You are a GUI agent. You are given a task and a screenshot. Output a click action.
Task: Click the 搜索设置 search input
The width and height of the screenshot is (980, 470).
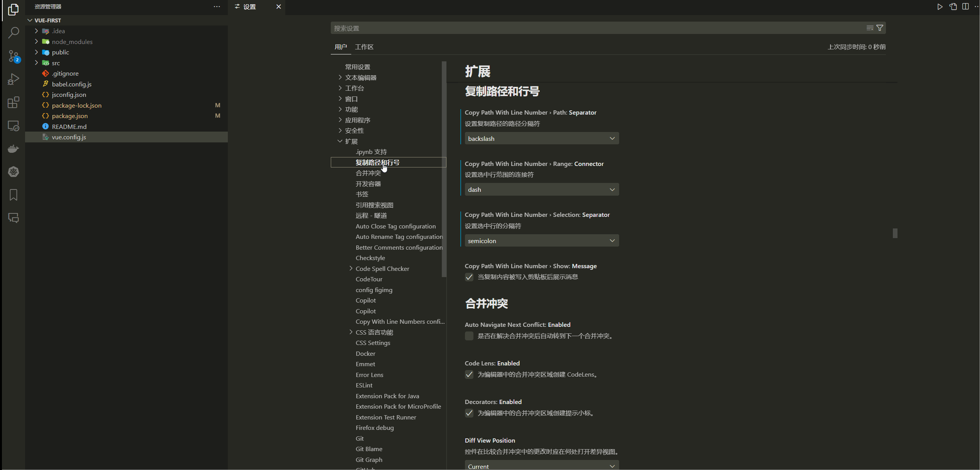pyautogui.click(x=594, y=28)
